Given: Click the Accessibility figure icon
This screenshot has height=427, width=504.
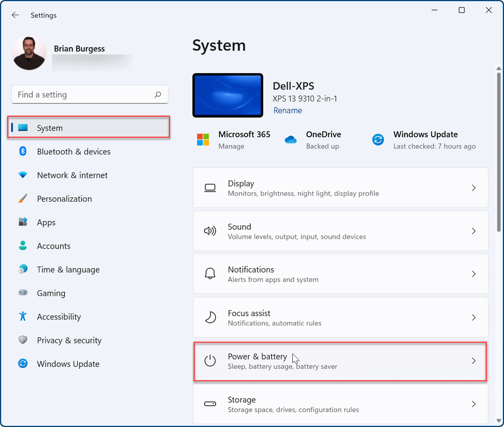Looking at the screenshot, I should click(23, 317).
